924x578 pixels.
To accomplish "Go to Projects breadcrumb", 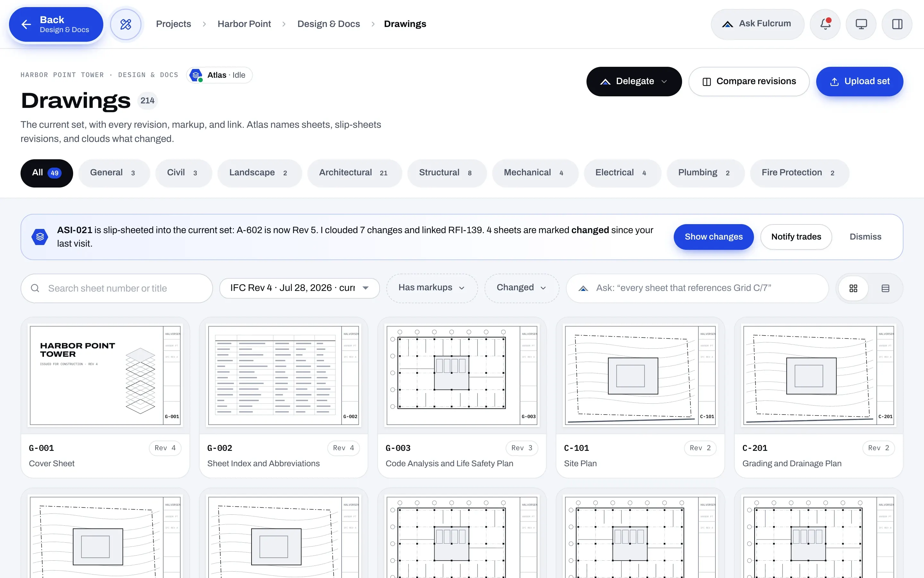I will tap(173, 24).
